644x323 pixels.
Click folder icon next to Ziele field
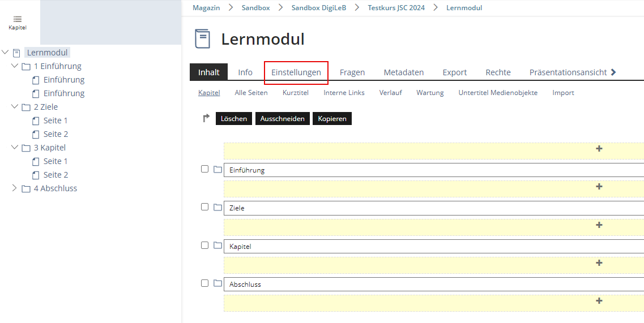pos(217,208)
